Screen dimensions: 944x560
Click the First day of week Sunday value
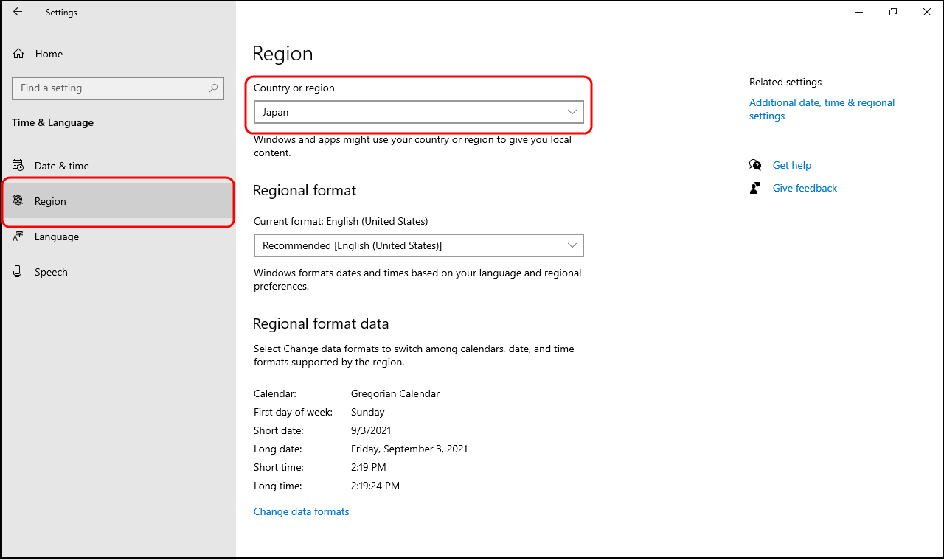click(368, 412)
